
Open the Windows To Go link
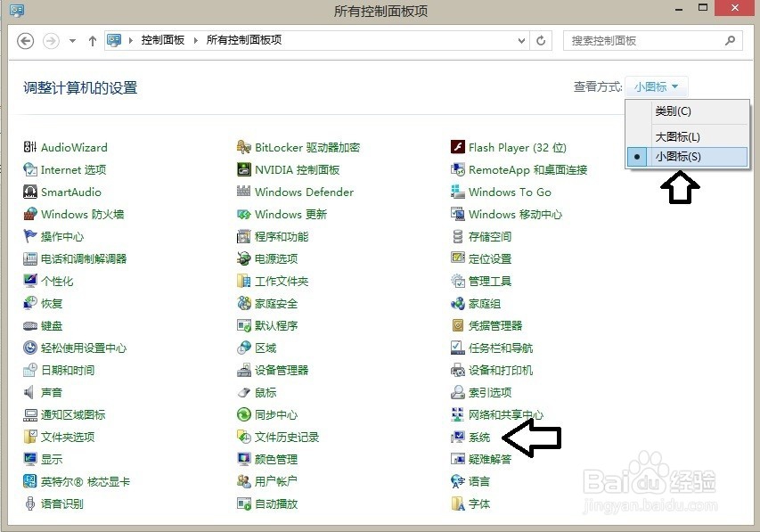click(x=510, y=192)
